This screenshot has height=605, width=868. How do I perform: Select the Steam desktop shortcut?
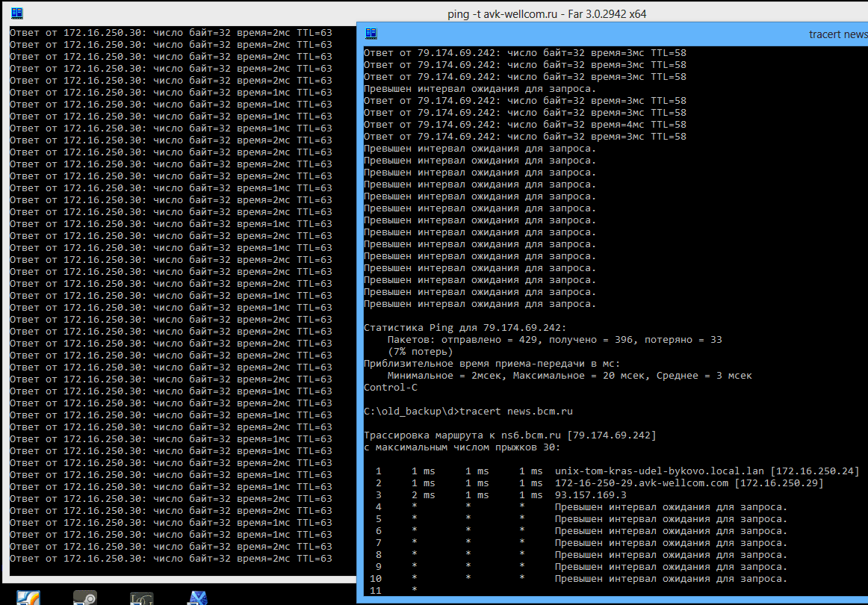point(84,598)
